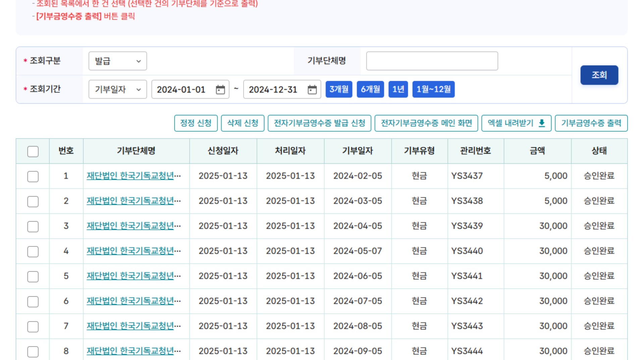
Task: Open 전자기부금영수증 메인 화면
Action: click(426, 123)
